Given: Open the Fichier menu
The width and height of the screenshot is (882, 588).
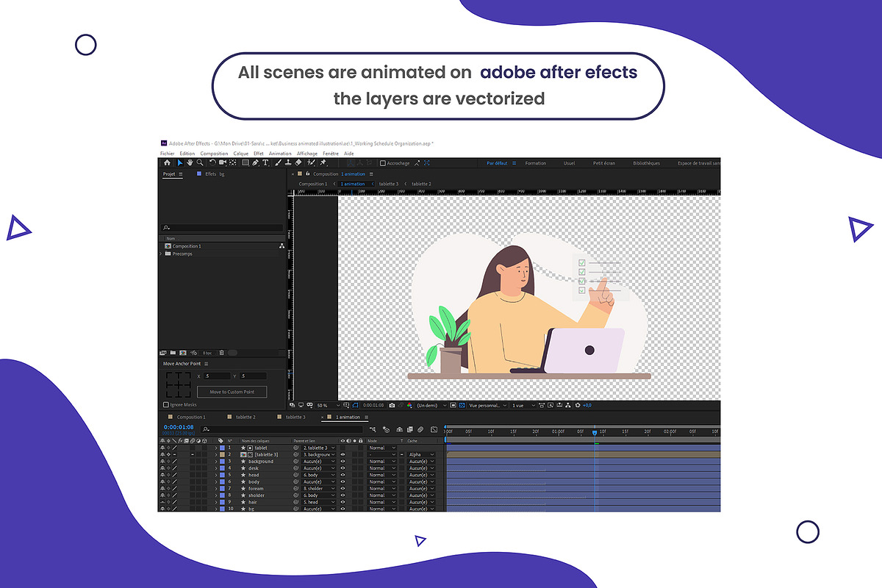Looking at the screenshot, I should tap(167, 154).
